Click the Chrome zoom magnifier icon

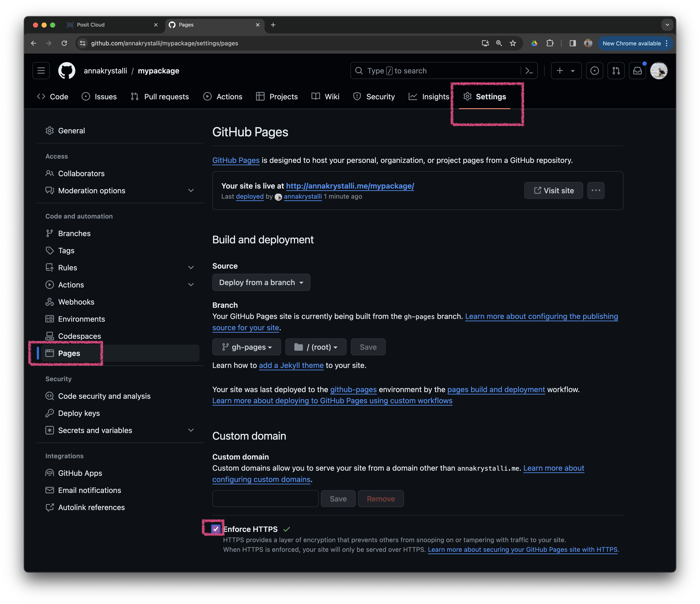click(499, 43)
